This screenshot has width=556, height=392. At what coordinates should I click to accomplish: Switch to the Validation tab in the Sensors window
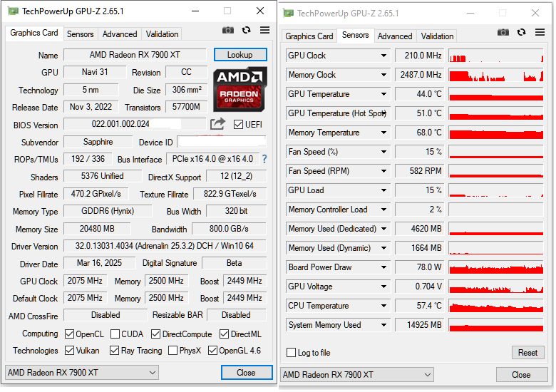coord(437,36)
